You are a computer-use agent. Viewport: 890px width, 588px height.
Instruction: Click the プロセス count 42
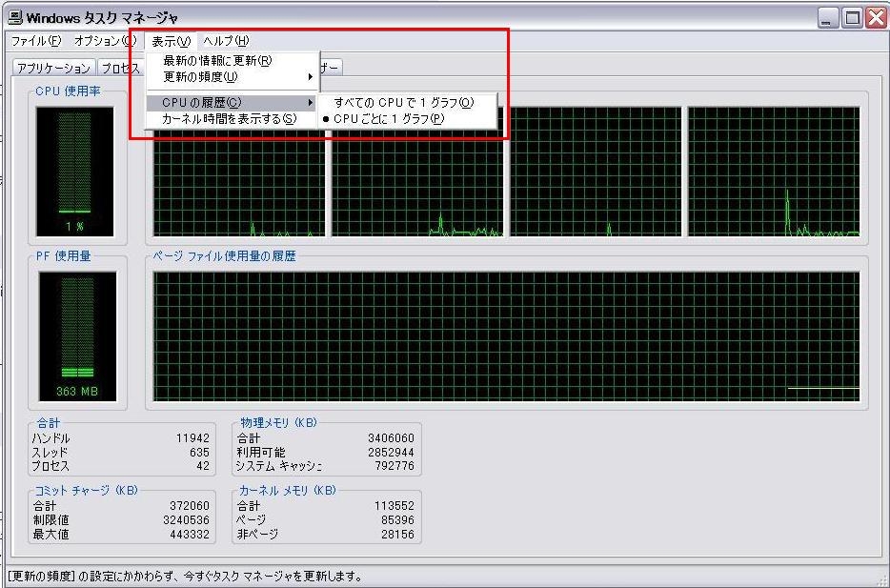tap(203, 466)
